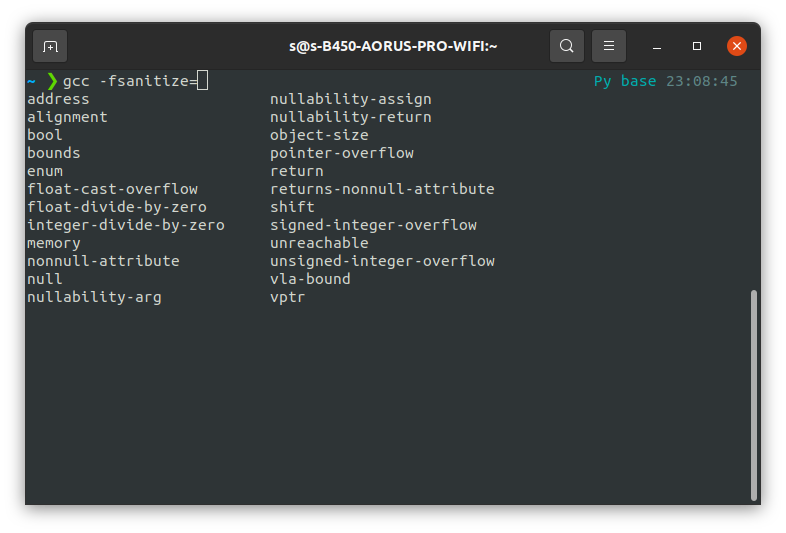Choose 'float-cast-overflow' from completions

112,189
